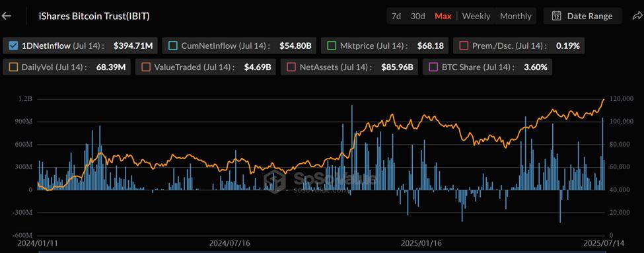644x253 pixels.
Task: Click the 120,000 right axis label
Action: pos(622,99)
